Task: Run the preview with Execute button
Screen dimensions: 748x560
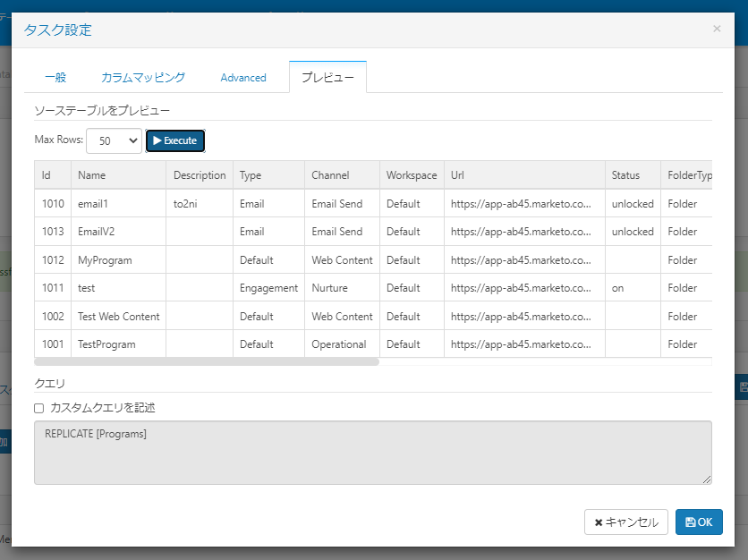Action: (175, 140)
